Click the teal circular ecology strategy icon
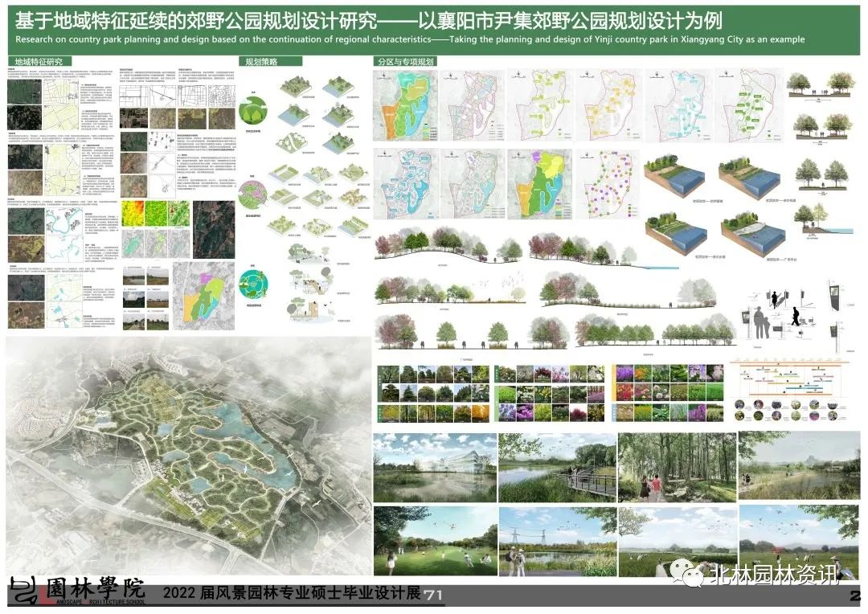This screenshot has height=614, width=868. [253, 284]
